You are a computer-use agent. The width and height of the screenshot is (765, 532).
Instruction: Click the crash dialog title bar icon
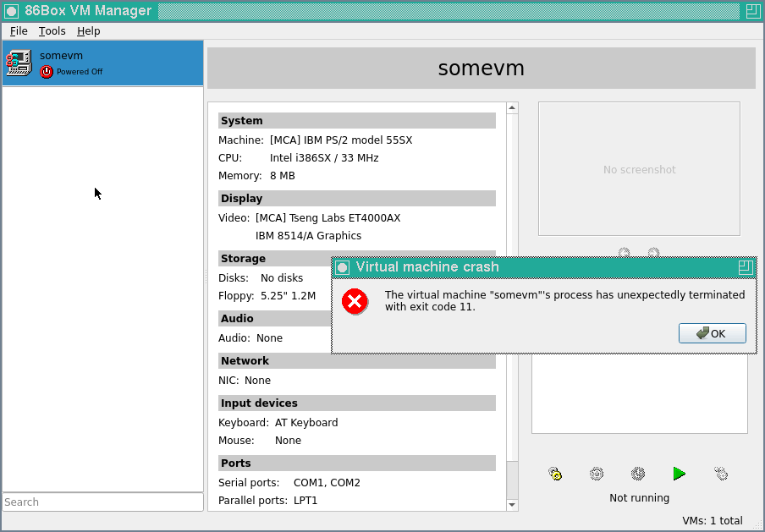(342, 267)
